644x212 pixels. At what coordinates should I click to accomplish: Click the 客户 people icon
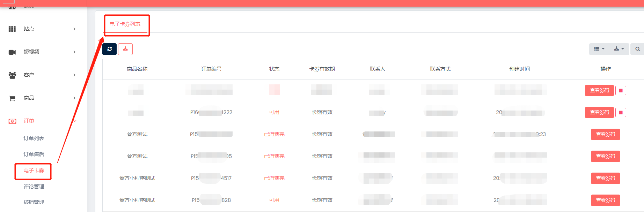point(12,75)
